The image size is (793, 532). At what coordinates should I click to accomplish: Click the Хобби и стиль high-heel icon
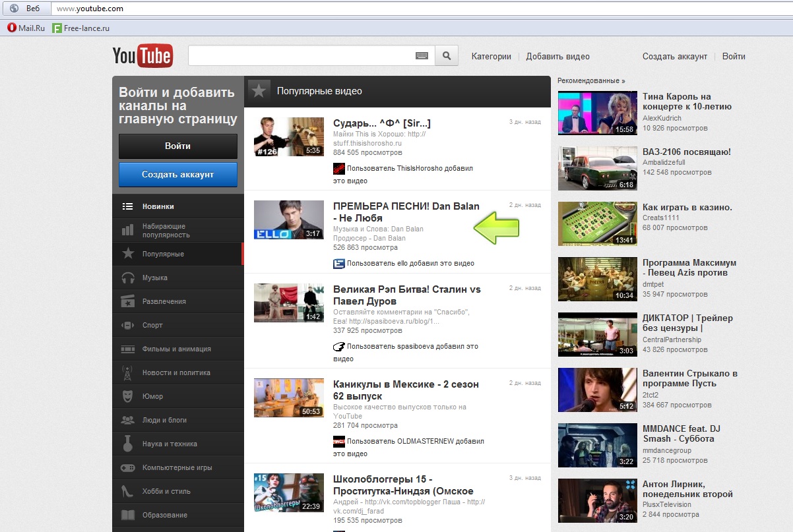point(128,491)
